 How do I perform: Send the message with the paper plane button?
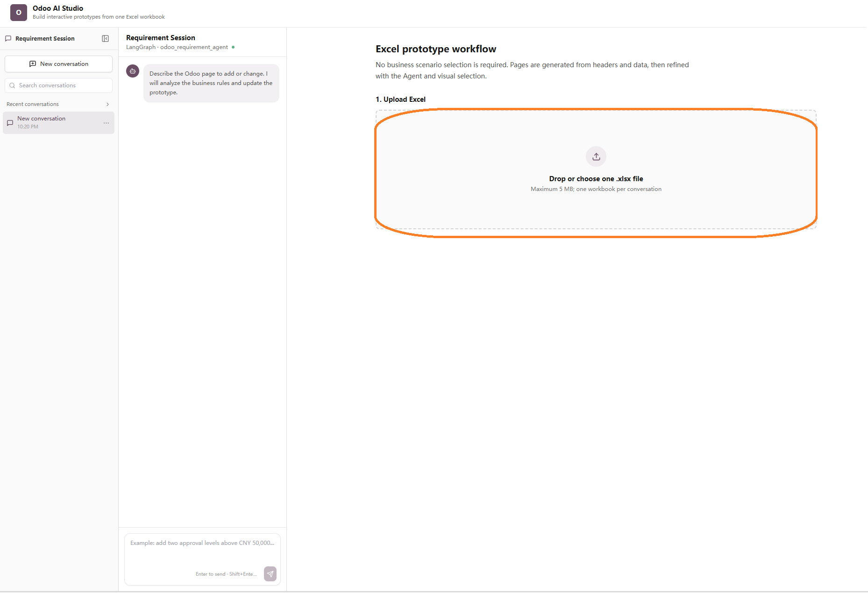270,574
